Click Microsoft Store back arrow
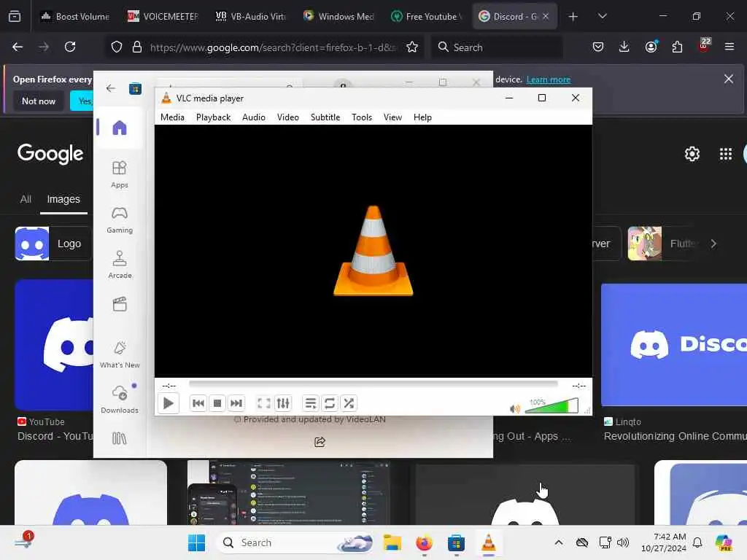Viewport: 747px width, 560px height. click(x=111, y=88)
